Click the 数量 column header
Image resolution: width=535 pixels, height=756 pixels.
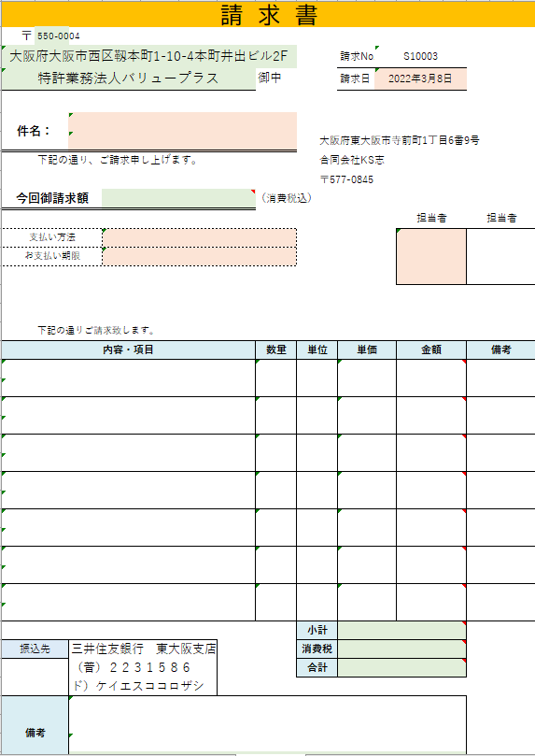pyautogui.click(x=276, y=350)
